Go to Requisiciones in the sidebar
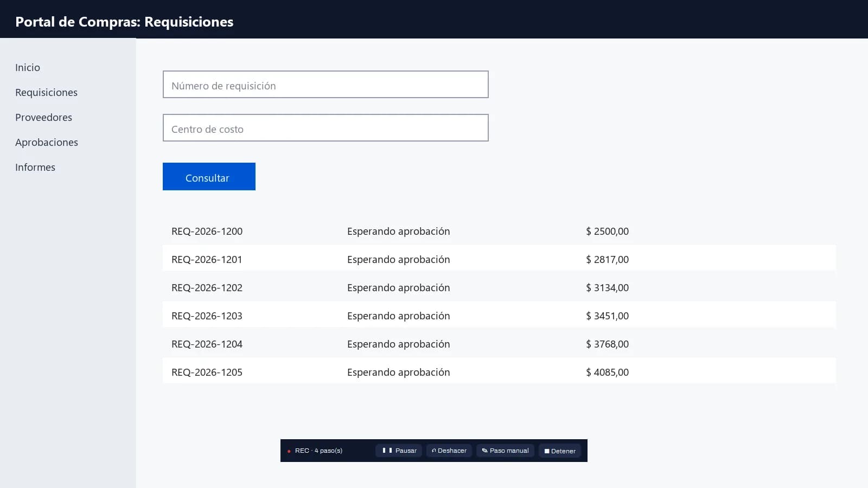The width and height of the screenshot is (868, 488). pyautogui.click(x=46, y=92)
